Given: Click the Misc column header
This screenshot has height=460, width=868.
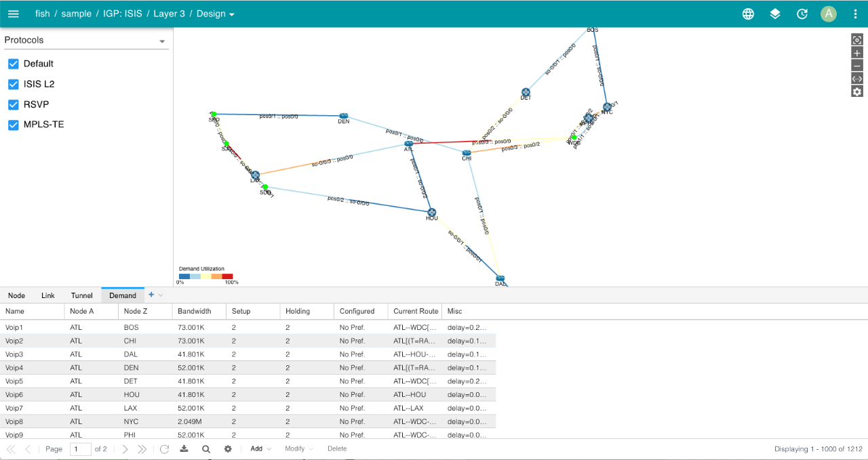Looking at the screenshot, I should 469,311.
